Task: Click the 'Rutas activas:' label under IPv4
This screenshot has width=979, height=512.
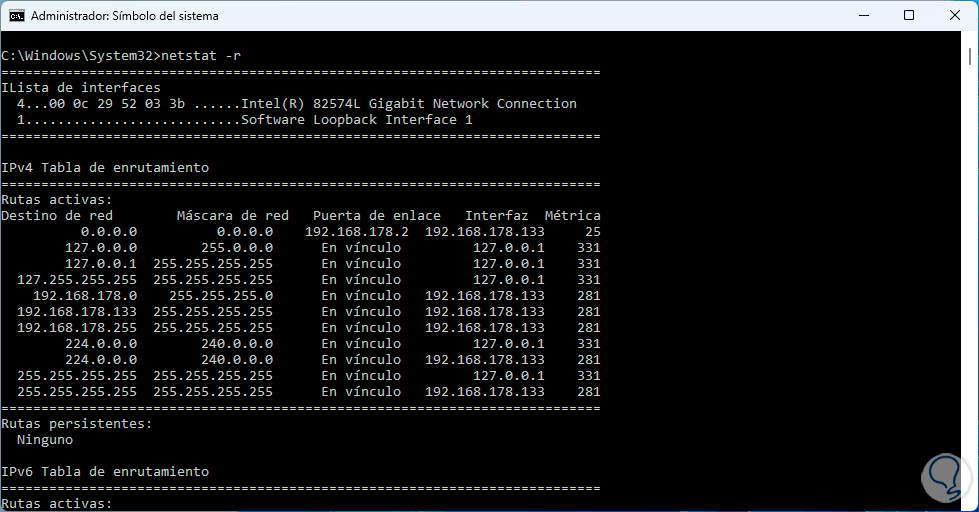Action: (57, 200)
